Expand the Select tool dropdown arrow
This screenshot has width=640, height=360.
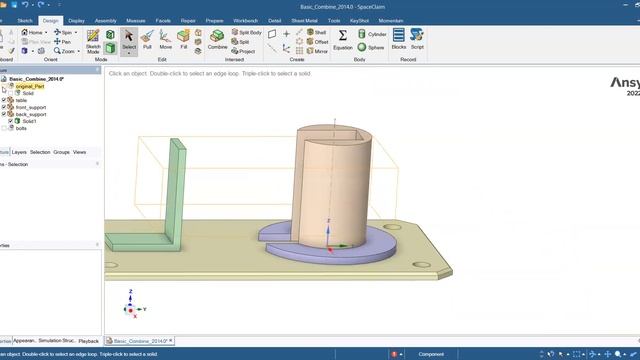(129, 53)
